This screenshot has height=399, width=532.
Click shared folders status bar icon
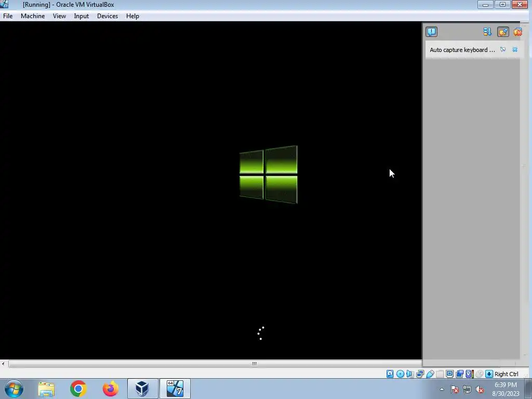click(x=440, y=374)
